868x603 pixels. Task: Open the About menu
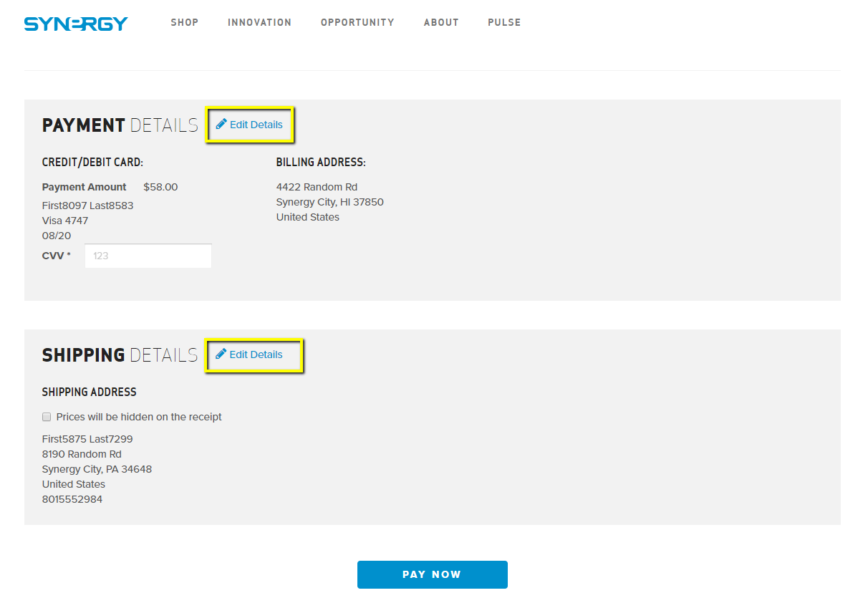click(441, 22)
